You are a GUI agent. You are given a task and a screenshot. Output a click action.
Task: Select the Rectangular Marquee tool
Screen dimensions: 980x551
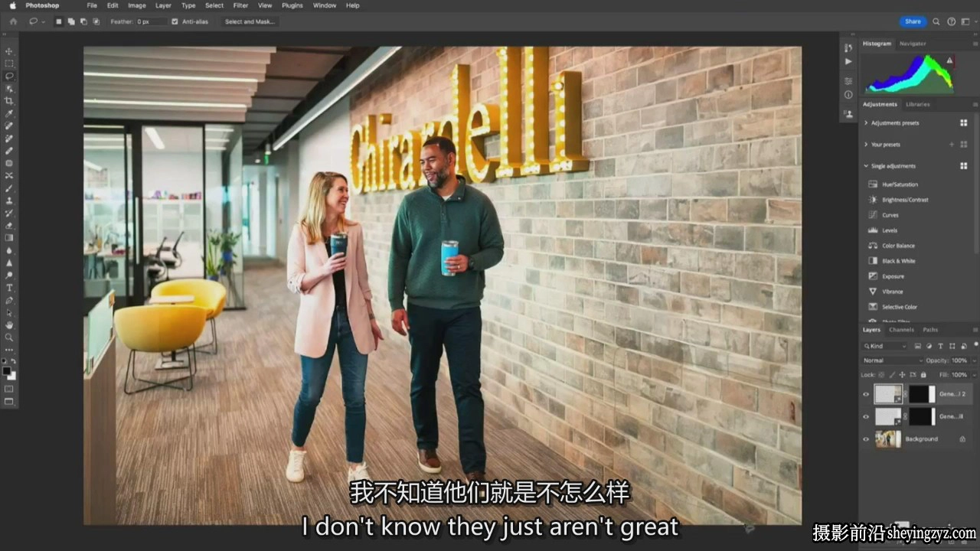(x=9, y=64)
